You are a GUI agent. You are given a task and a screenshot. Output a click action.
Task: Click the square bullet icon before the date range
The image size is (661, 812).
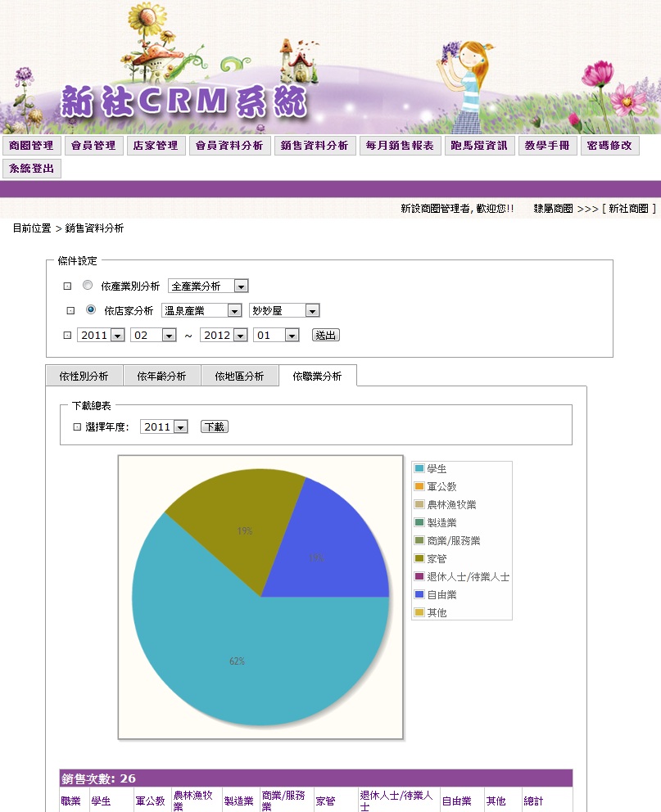tap(67, 335)
